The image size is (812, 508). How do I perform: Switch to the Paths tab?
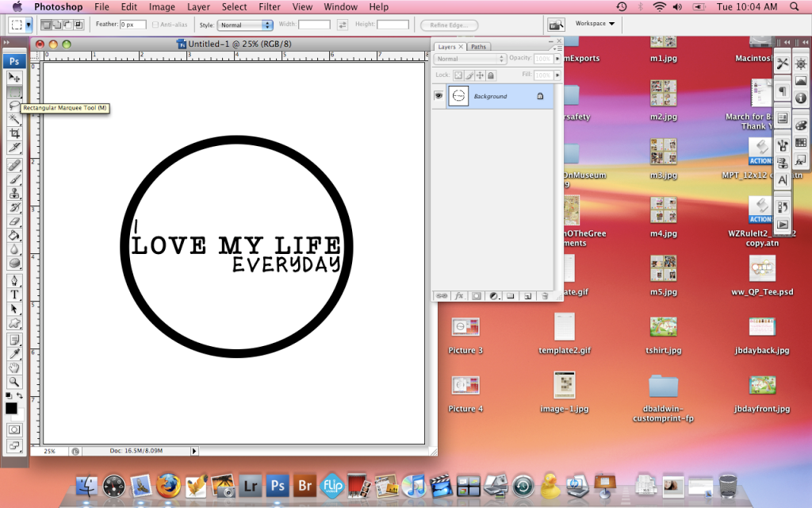(x=478, y=47)
